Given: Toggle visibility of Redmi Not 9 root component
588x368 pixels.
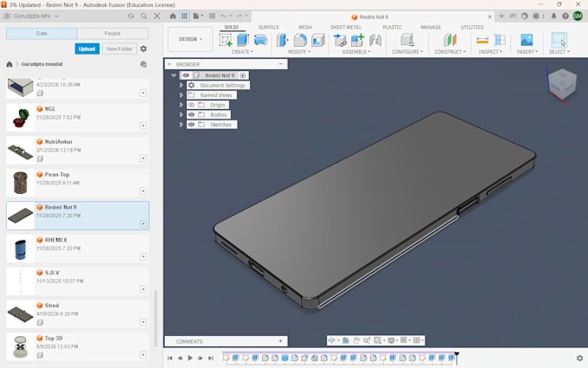Looking at the screenshot, I should (x=186, y=75).
